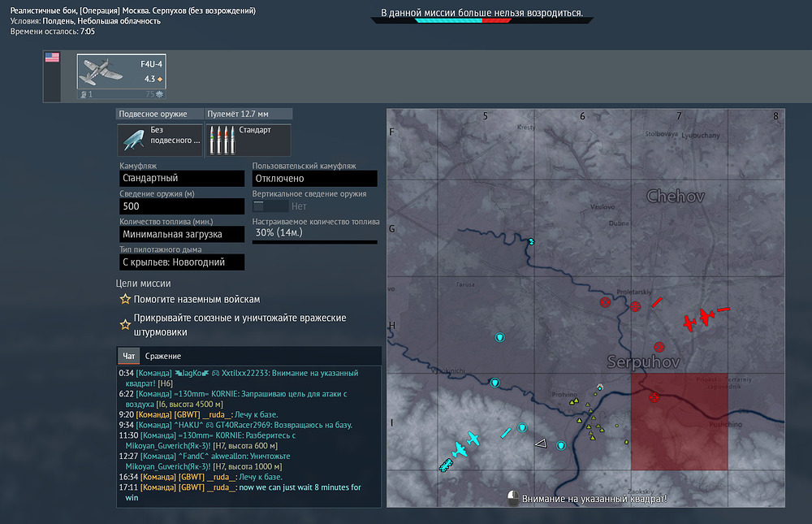Click the [I6, высота 4500 м] chat link
The height and width of the screenshot is (524, 812).
[189, 405]
